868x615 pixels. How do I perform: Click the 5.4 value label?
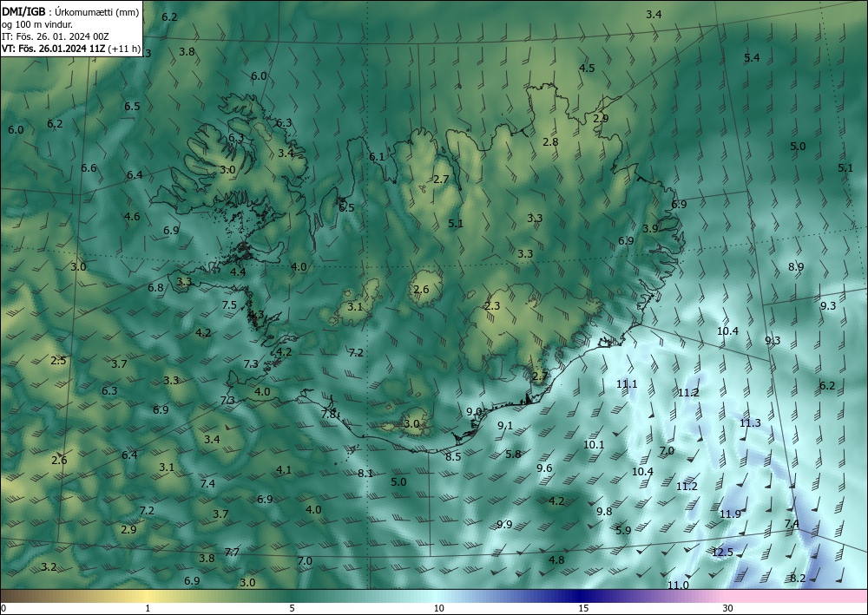[752, 57]
